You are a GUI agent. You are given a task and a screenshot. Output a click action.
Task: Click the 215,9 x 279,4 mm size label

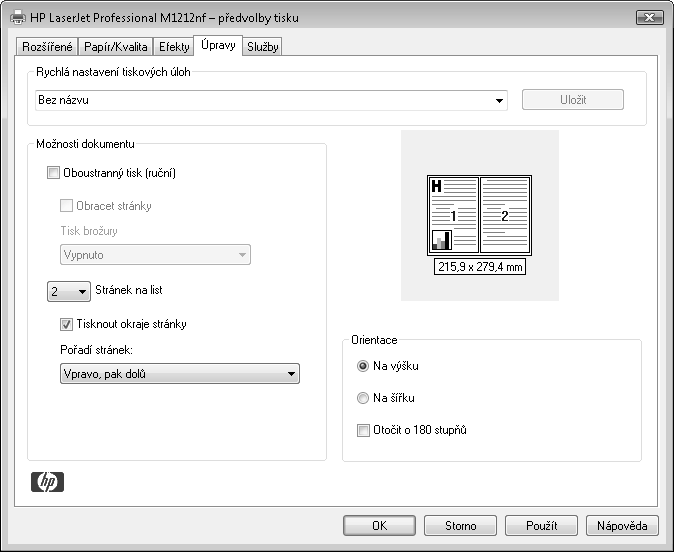480,267
